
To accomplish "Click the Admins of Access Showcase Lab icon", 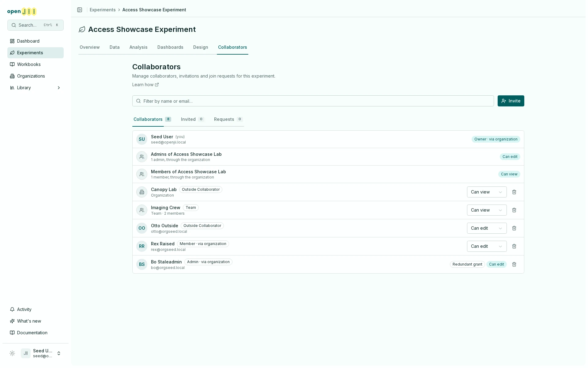I will [x=142, y=157].
